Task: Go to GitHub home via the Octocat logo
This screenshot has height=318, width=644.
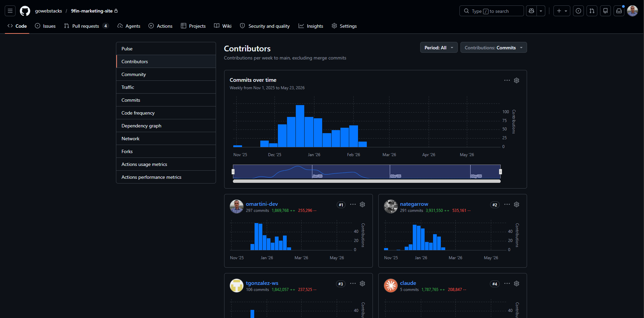Action: pos(25,11)
